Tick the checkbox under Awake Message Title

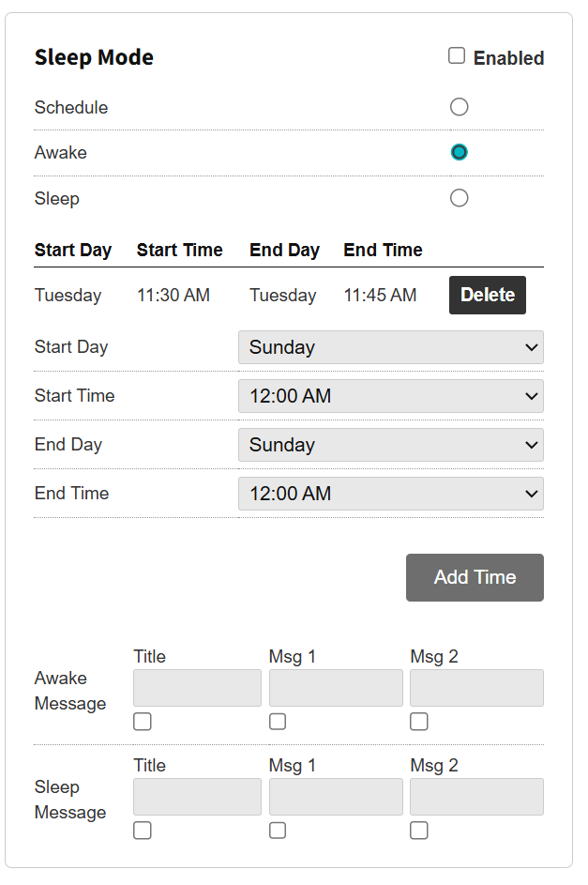click(x=143, y=722)
